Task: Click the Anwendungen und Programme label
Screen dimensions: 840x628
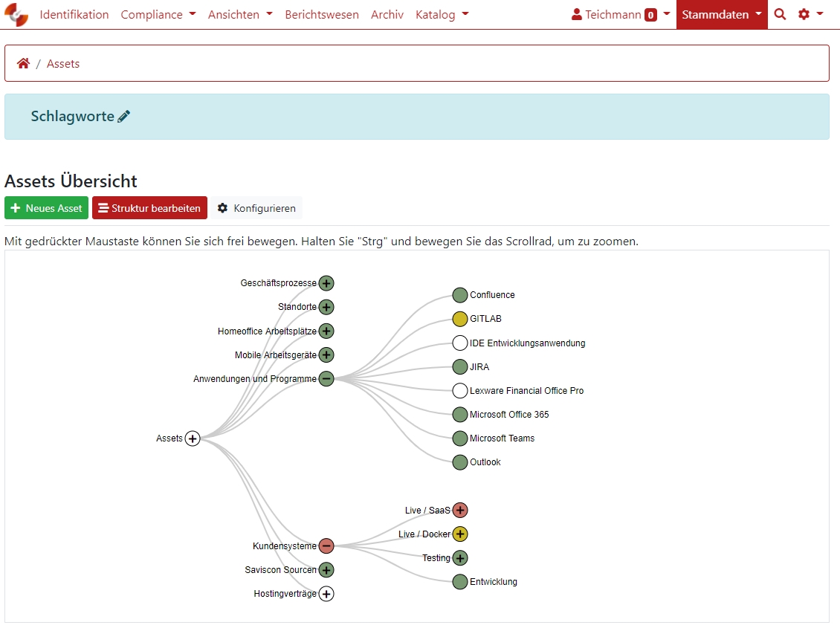Action: coord(255,378)
